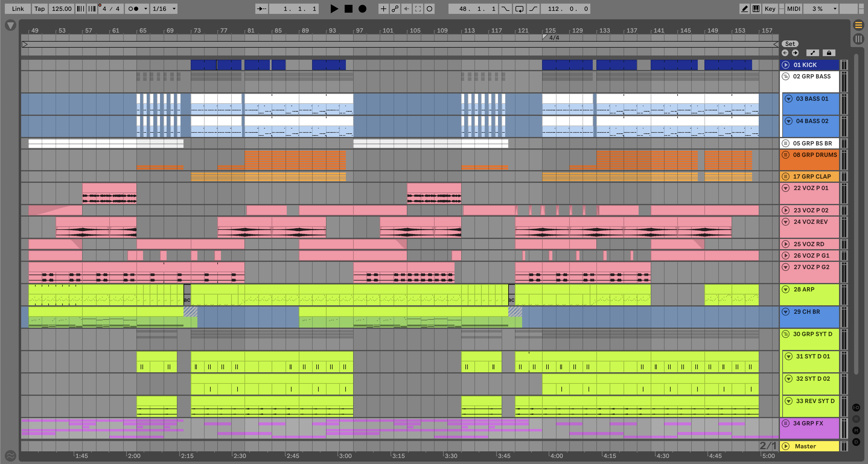Fold the 02 GRP BASS group

tap(785, 76)
